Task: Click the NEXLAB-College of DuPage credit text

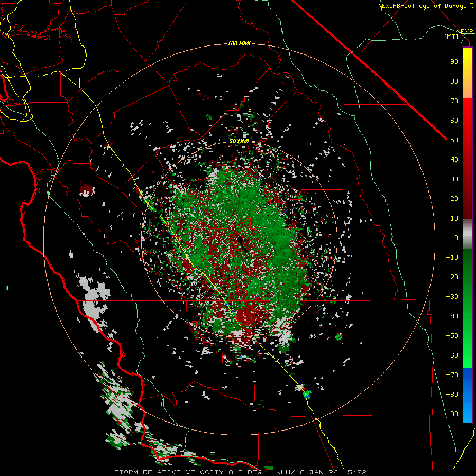Action: (x=426, y=6)
